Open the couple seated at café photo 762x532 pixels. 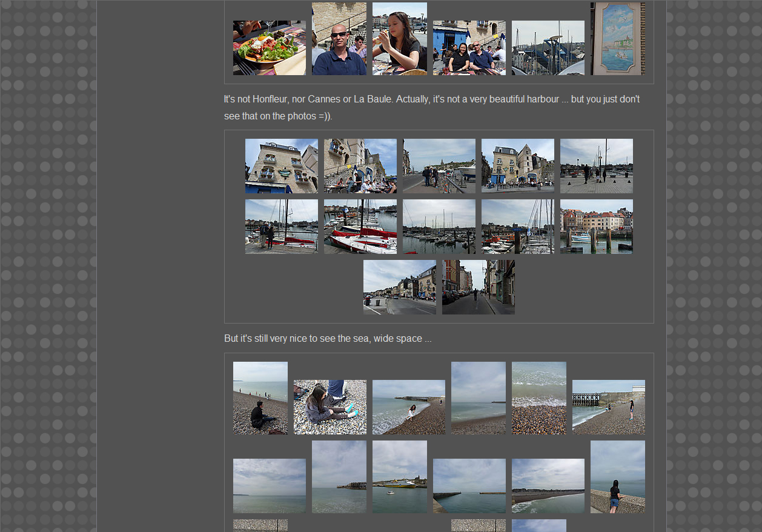469,48
